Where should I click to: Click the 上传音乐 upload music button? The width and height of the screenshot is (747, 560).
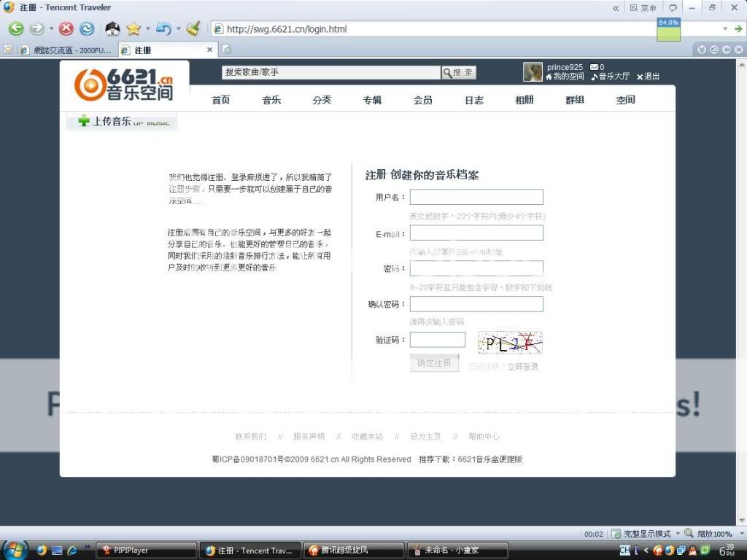tap(122, 122)
